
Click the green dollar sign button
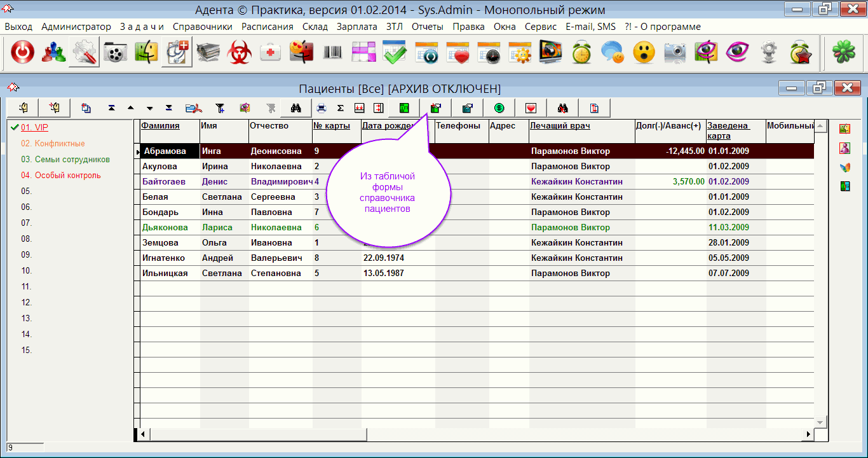(x=499, y=108)
